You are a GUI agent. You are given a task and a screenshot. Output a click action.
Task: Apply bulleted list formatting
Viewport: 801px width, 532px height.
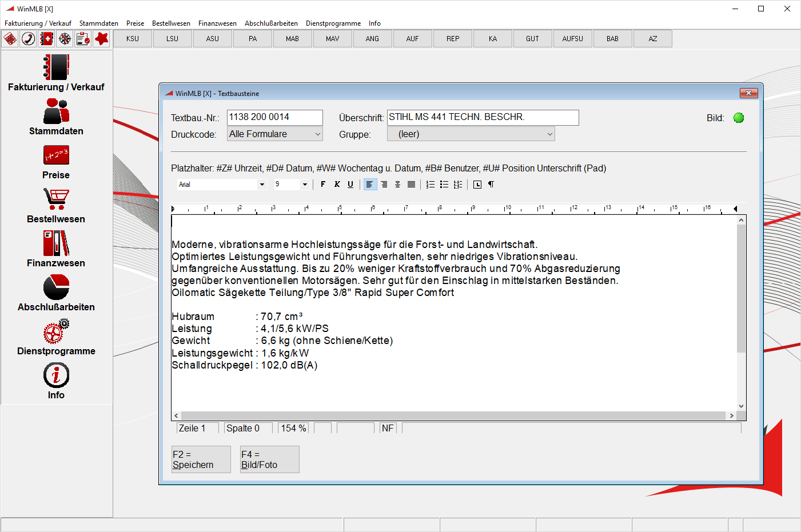[444, 185]
